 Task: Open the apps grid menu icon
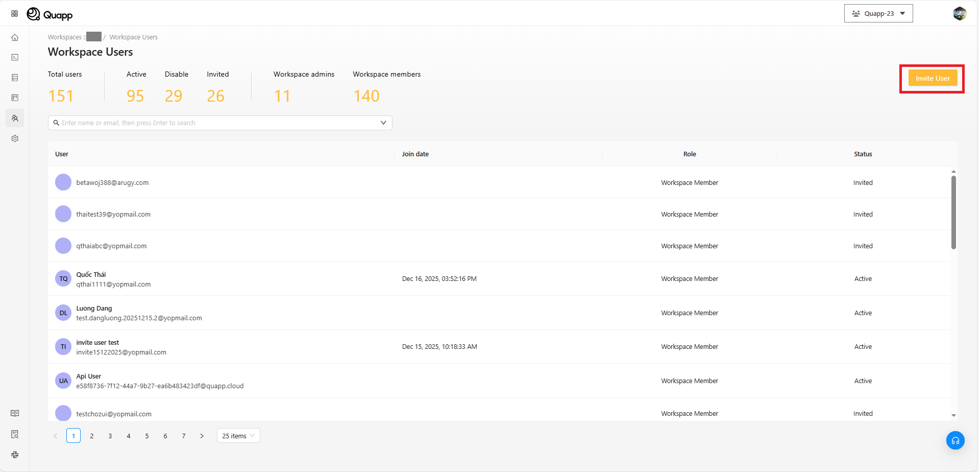point(14,14)
